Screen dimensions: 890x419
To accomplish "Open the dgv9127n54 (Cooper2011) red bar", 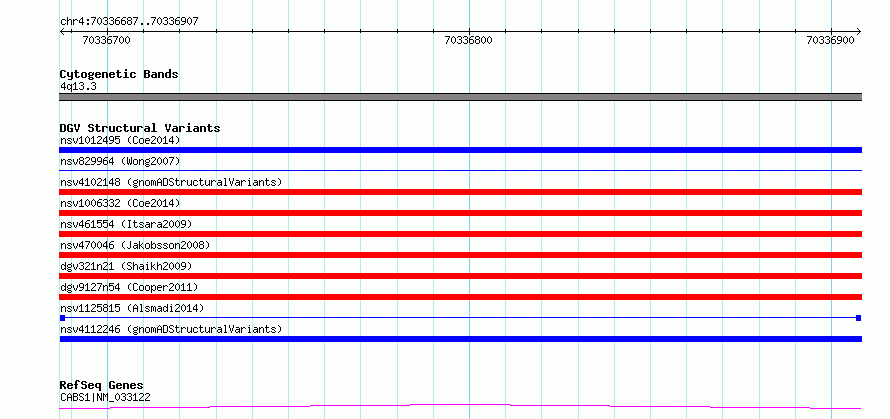I will tap(460, 297).
